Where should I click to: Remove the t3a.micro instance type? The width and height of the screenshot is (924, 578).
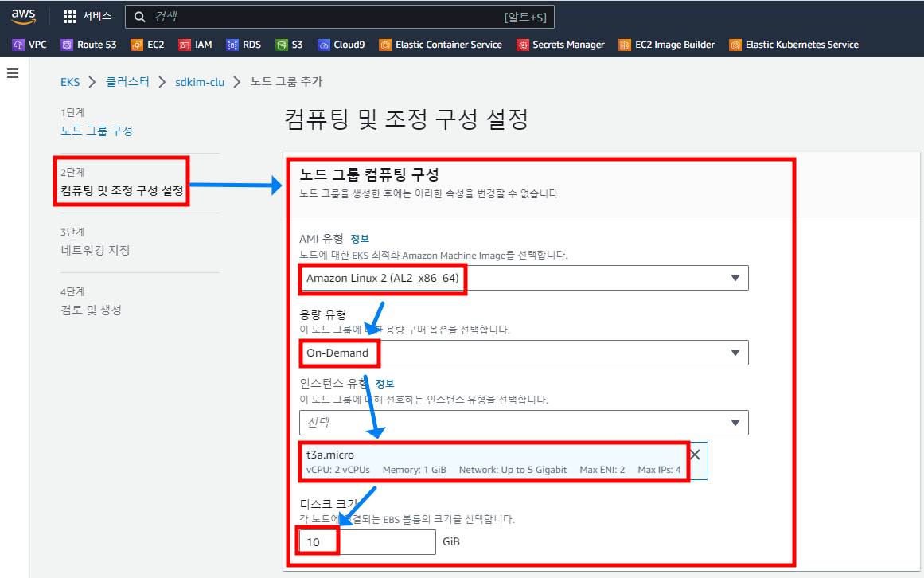(x=696, y=455)
